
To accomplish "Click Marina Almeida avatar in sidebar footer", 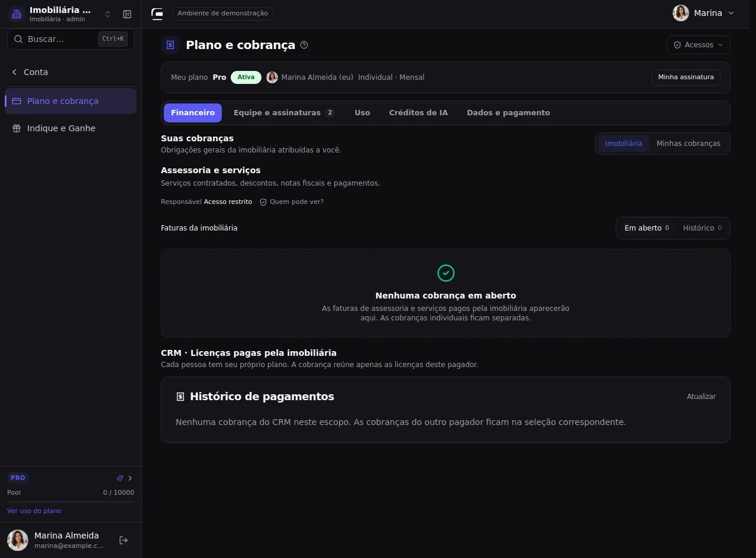I will 18,540.
